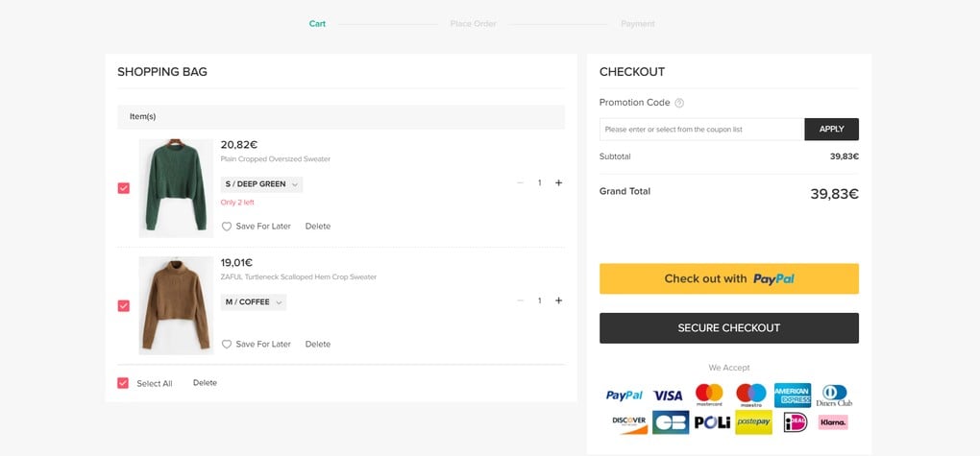Click the heart icon for the green sweater
This screenshot has width=980, height=456.
[x=227, y=227]
